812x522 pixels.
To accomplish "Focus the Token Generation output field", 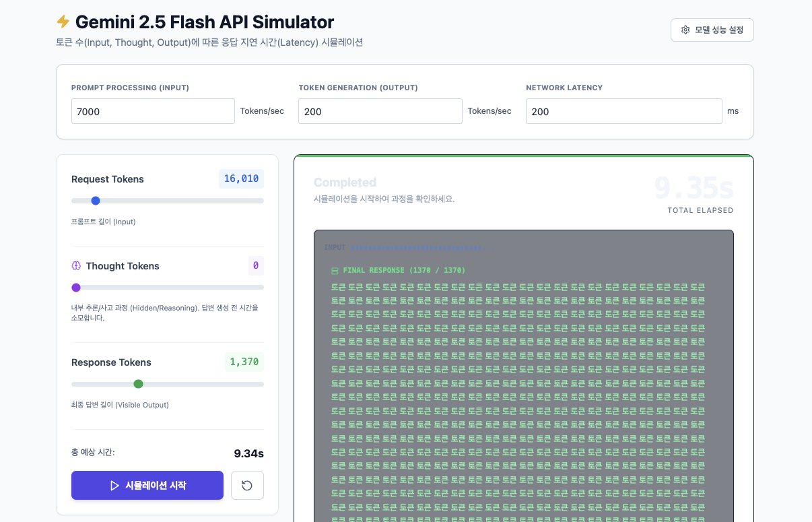I will pyautogui.click(x=380, y=111).
